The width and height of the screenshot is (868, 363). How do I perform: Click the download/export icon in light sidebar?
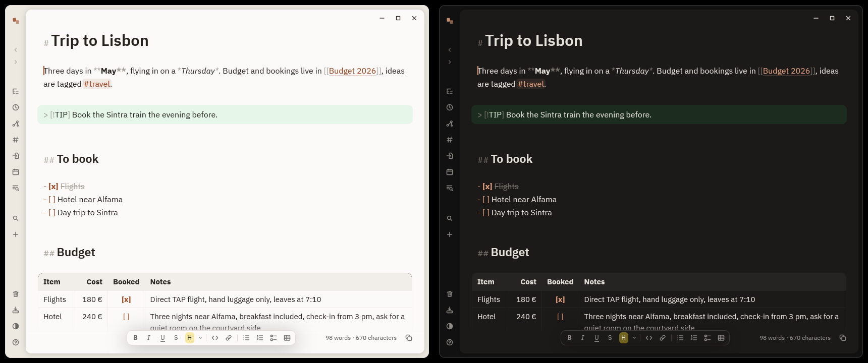(16, 310)
